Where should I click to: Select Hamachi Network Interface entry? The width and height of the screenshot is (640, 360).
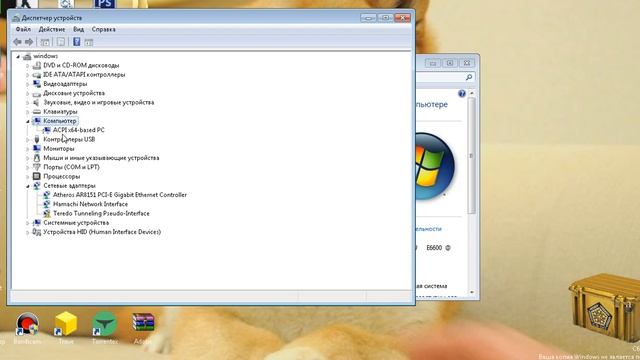click(x=90, y=204)
